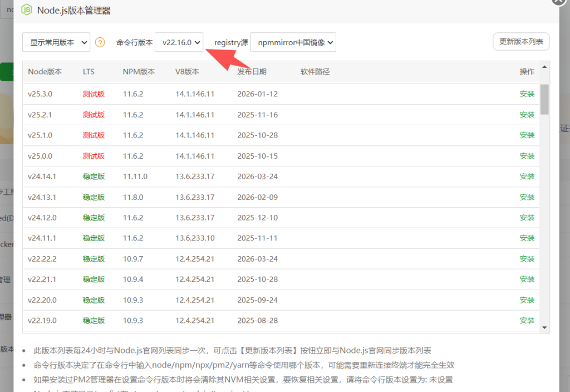
Task: Open the 显示常用版本 dropdown
Action: [56, 42]
